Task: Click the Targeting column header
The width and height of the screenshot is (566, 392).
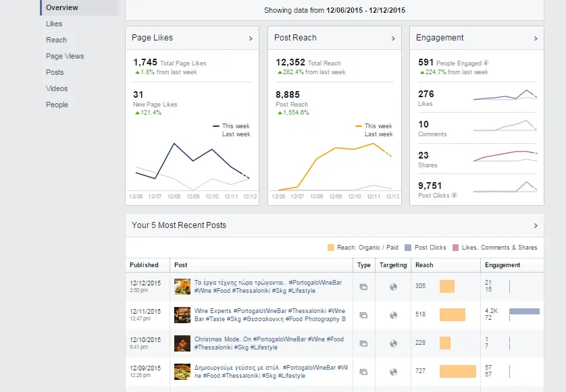Action: click(x=393, y=265)
